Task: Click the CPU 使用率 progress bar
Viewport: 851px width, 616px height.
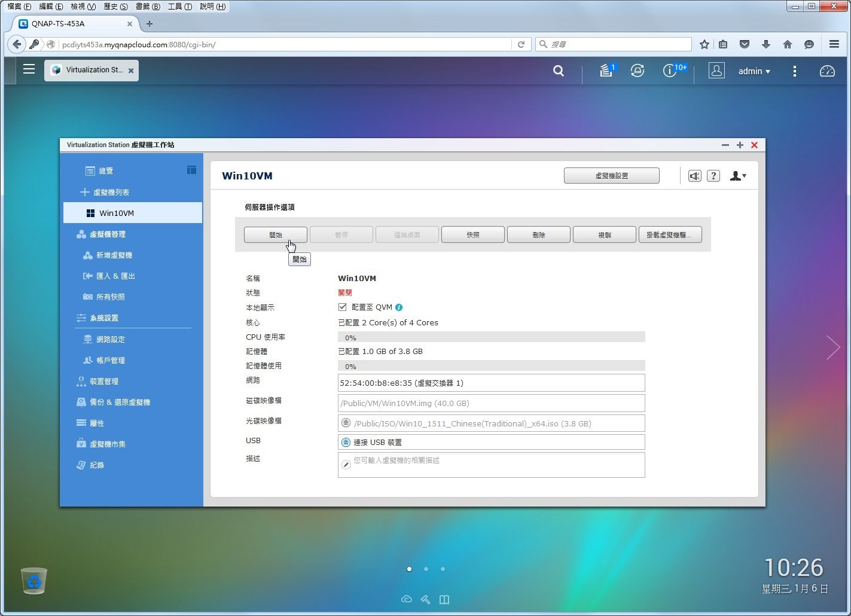Action: tap(492, 337)
